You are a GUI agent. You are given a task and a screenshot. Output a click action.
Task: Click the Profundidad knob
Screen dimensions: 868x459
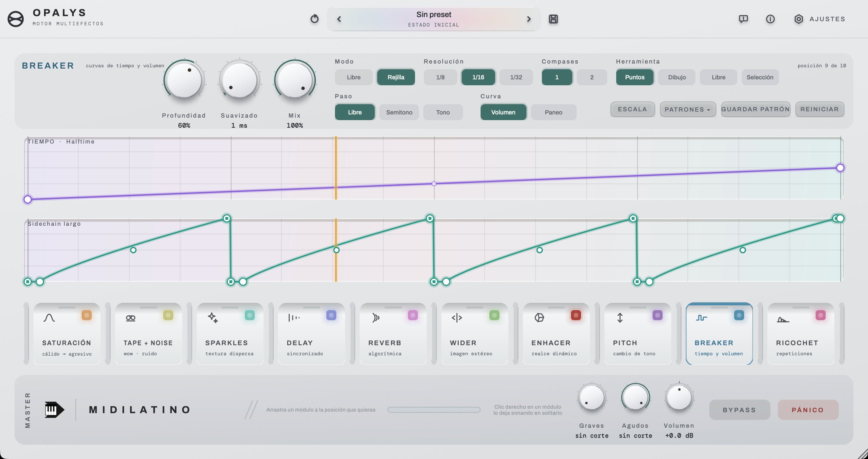(184, 80)
